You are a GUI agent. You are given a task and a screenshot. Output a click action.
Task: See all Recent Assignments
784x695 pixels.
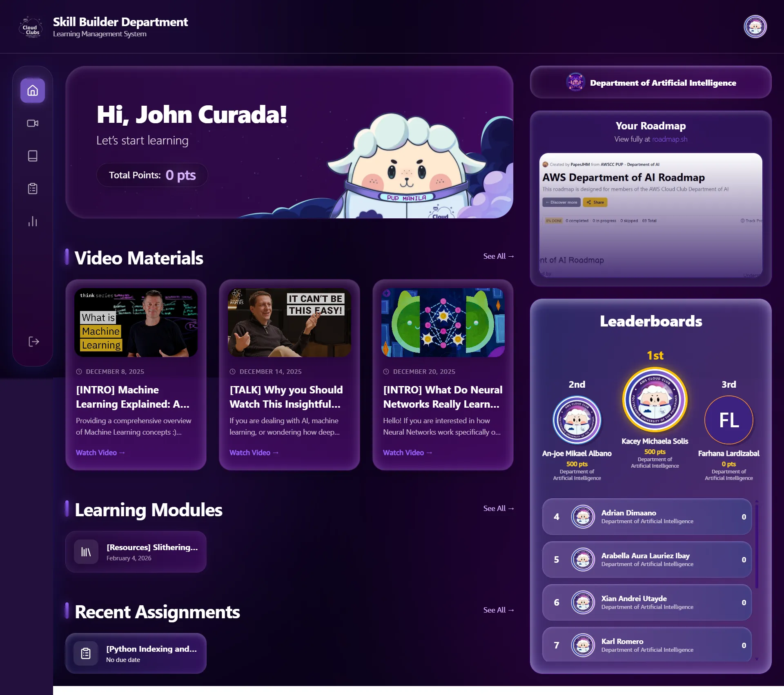tap(499, 610)
